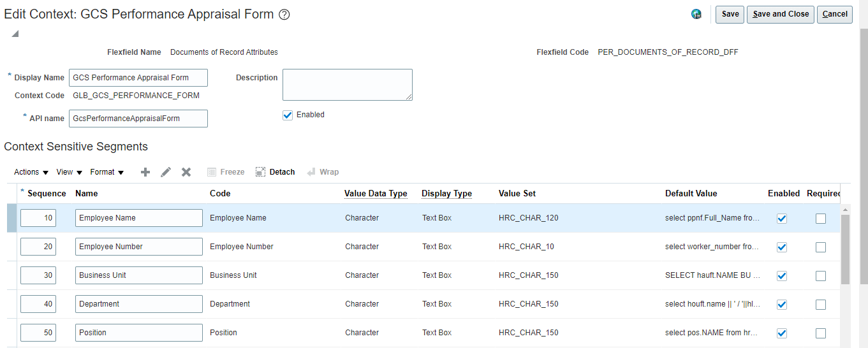Click the Sequence column header

47,194
